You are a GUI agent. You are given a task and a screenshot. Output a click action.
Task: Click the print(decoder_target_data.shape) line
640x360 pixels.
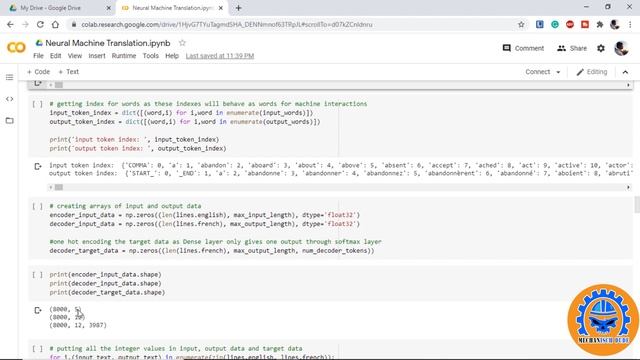[107, 293]
